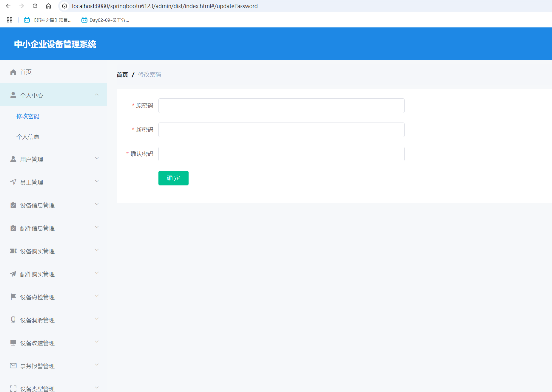Click the user icon beside 用户管理
Screen dimensions: 552x392
[13, 159]
